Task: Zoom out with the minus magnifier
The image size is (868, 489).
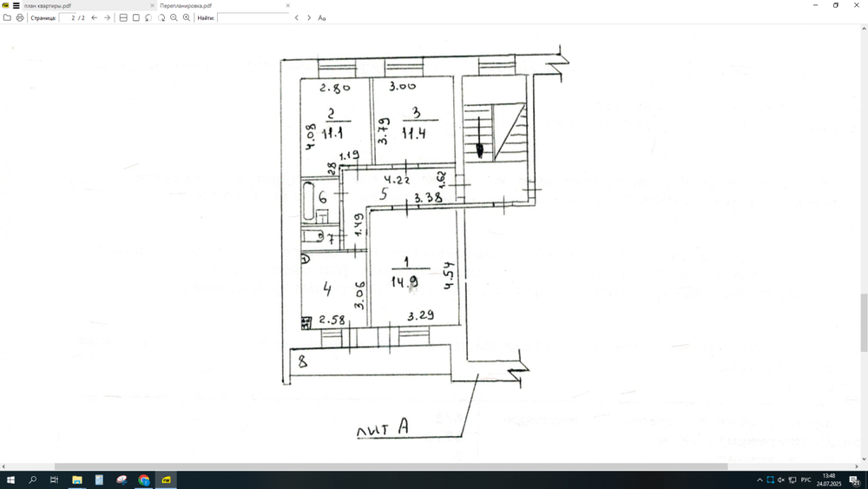Action: pyautogui.click(x=174, y=17)
